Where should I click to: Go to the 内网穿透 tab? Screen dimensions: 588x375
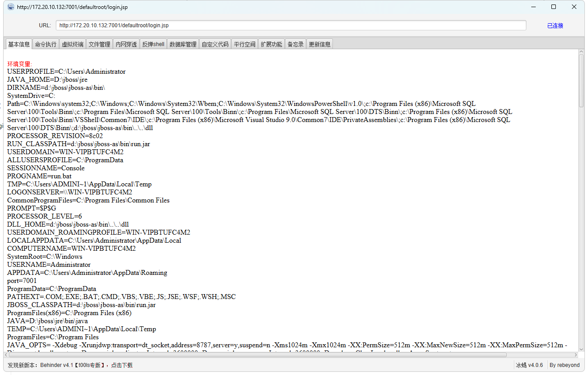pos(126,44)
